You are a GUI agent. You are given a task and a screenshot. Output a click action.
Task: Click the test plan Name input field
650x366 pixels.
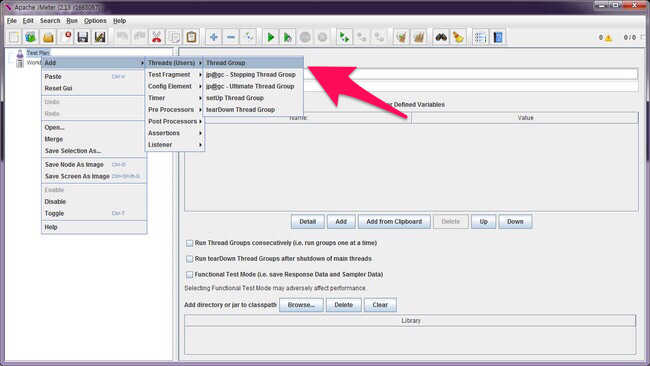coord(472,74)
